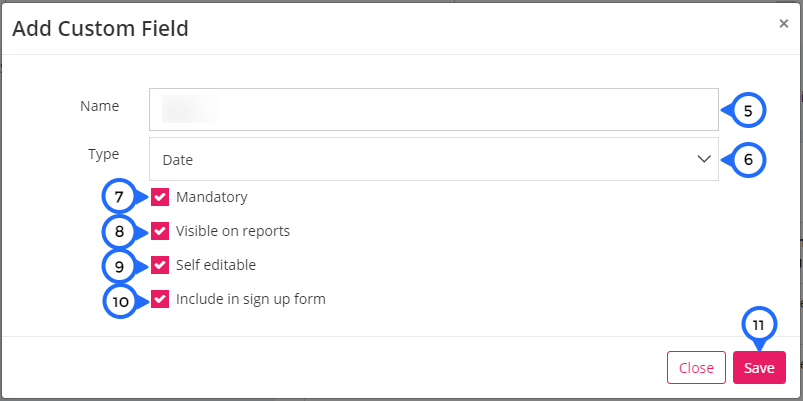This screenshot has width=803, height=401.
Task: Click the numbered callout marker 9
Action: (119, 266)
